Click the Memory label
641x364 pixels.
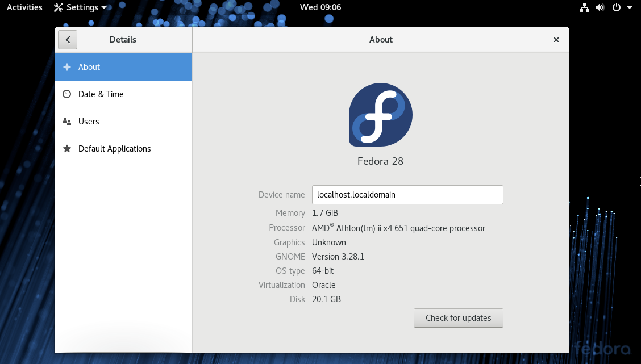coord(290,213)
